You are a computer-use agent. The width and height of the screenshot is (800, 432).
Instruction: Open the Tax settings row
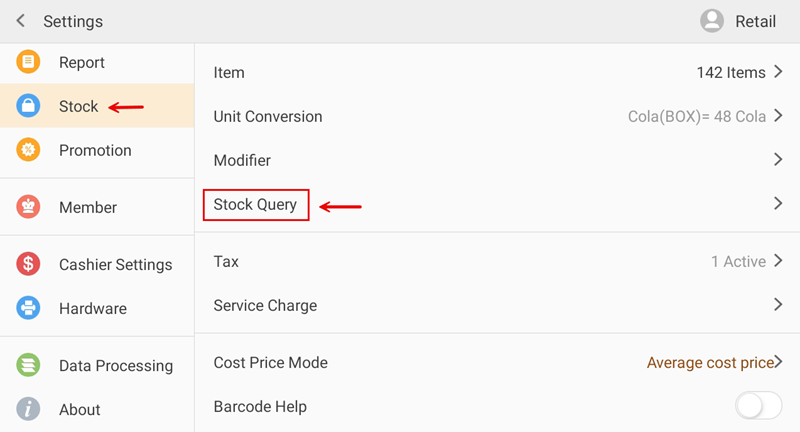pyautogui.click(x=227, y=261)
